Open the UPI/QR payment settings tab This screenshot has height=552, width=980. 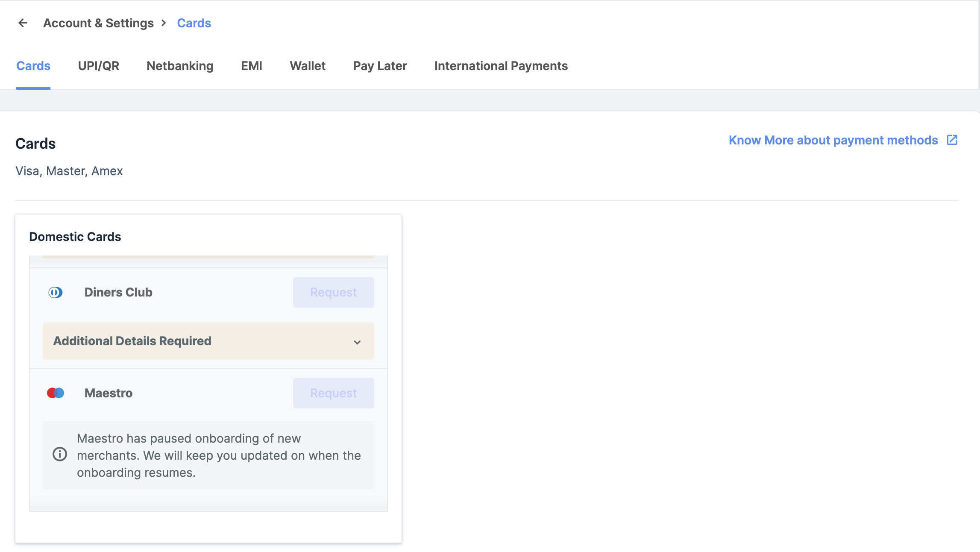coord(99,65)
